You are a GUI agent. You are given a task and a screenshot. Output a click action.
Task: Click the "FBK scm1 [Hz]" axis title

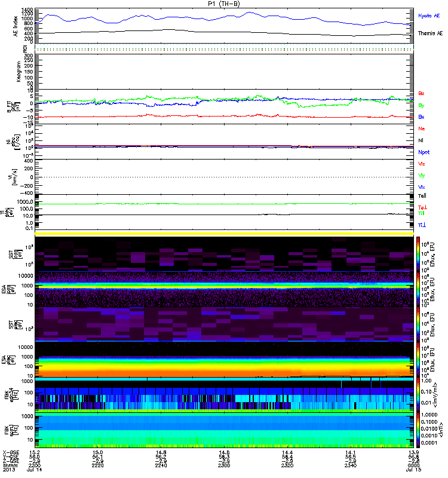tap(11, 430)
